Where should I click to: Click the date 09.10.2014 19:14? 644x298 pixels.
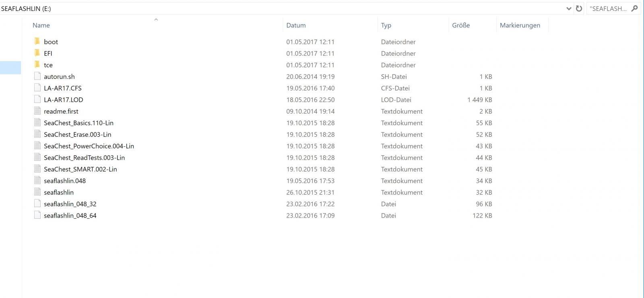pos(310,111)
